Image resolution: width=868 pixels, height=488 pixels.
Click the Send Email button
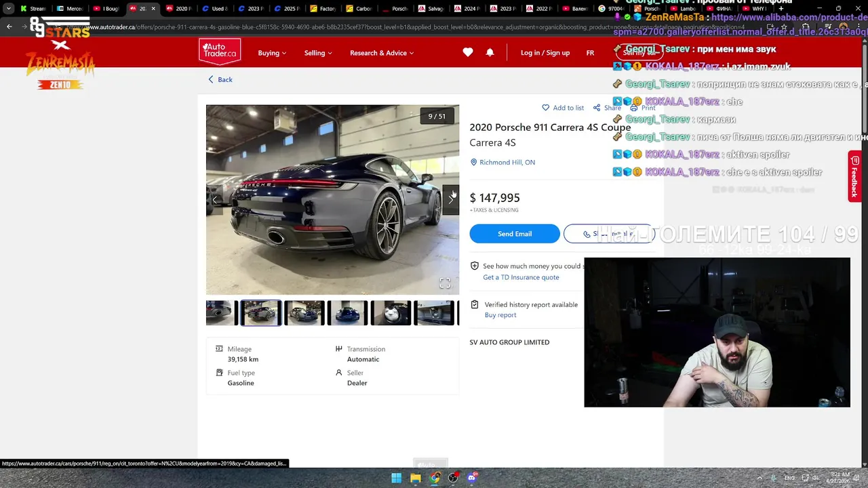[515, 234]
